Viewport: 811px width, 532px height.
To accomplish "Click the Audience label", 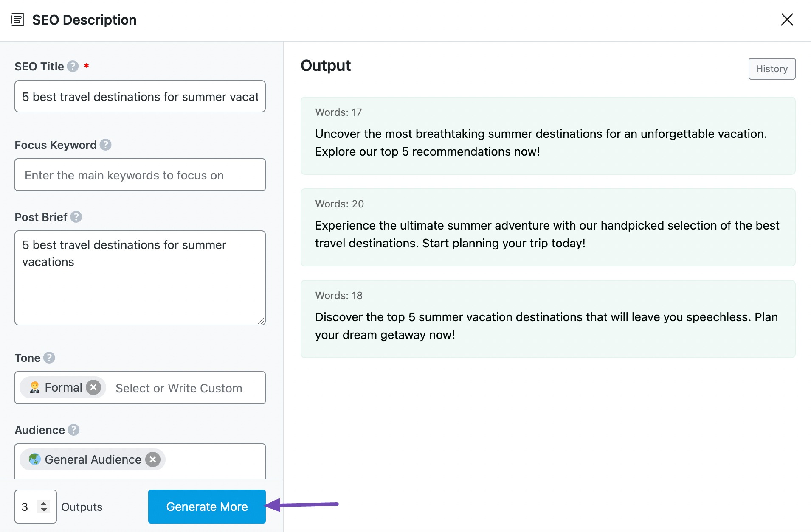I will 40,430.
